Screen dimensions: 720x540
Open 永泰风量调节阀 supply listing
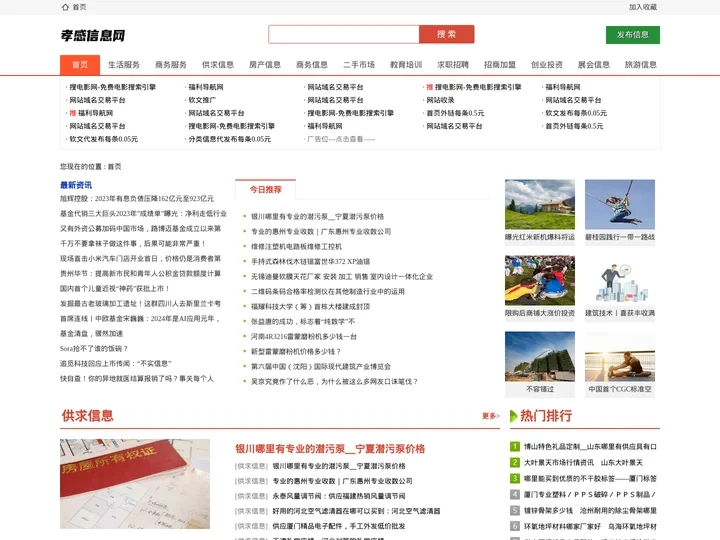pos(339,496)
